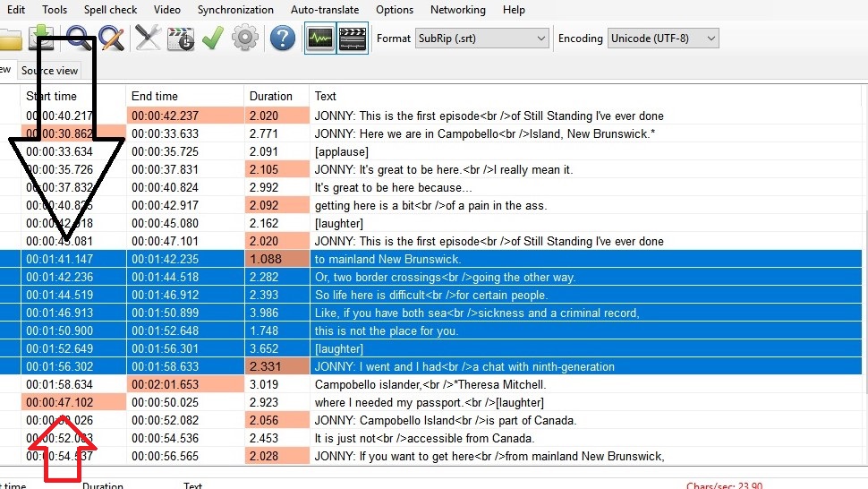The image size is (868, 489).
Task: Select row 'Like, if you have both sea'
Action: coord(430,313)
